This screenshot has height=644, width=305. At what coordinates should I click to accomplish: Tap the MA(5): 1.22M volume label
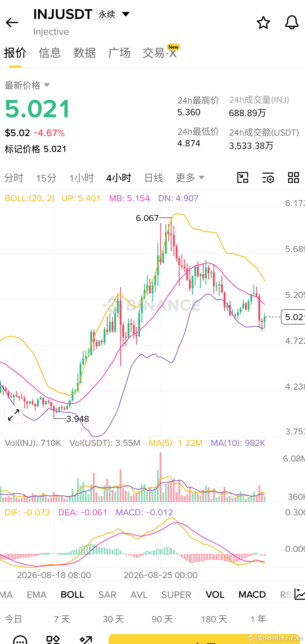(x=175, y=443)
